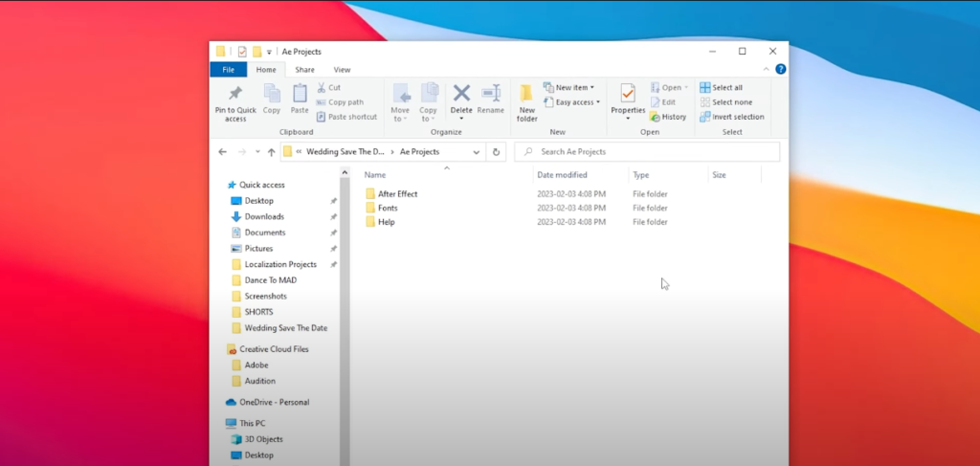
Task: Click the Pin to Quick access icon
Action: pyautogui.click(x=235, y=95)
